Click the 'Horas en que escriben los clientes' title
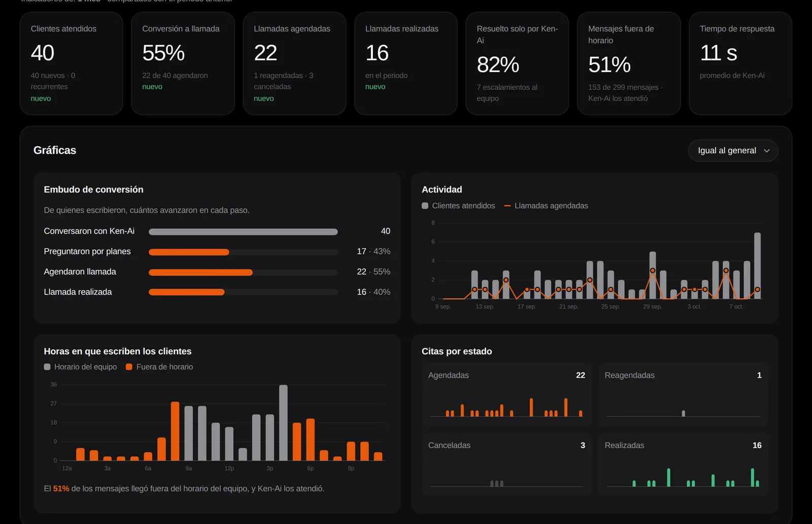The height and width of the screenshot is (524, 812). (x=118, y=351)
